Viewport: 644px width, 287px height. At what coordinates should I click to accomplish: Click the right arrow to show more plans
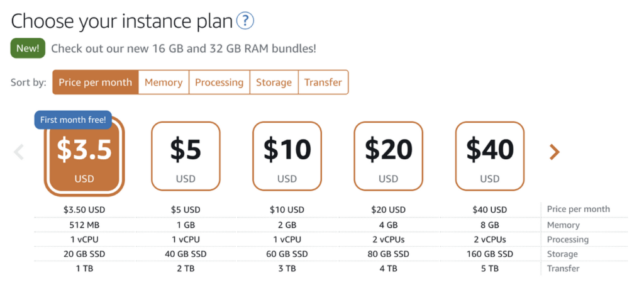point(554,152)
